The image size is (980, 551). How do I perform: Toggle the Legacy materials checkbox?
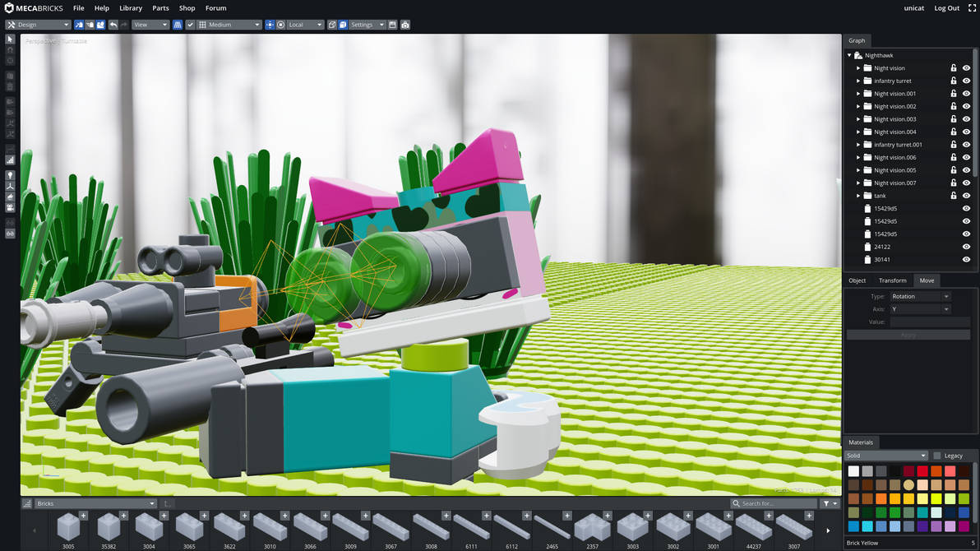pos(937,456)
